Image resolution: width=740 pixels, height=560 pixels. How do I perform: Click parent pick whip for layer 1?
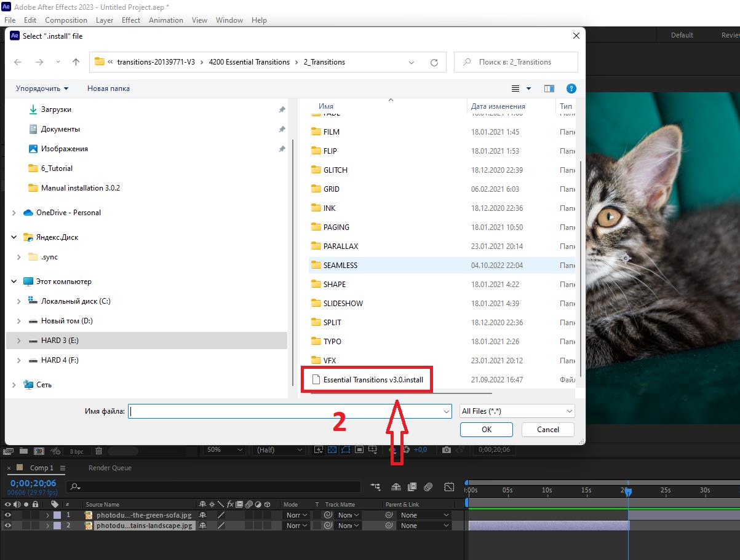coord(389,515)
